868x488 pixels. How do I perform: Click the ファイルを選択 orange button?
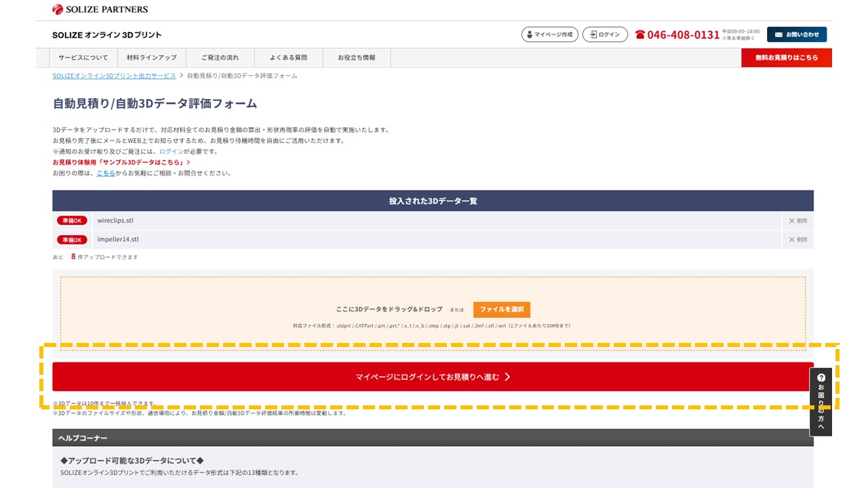pos(502,309)
